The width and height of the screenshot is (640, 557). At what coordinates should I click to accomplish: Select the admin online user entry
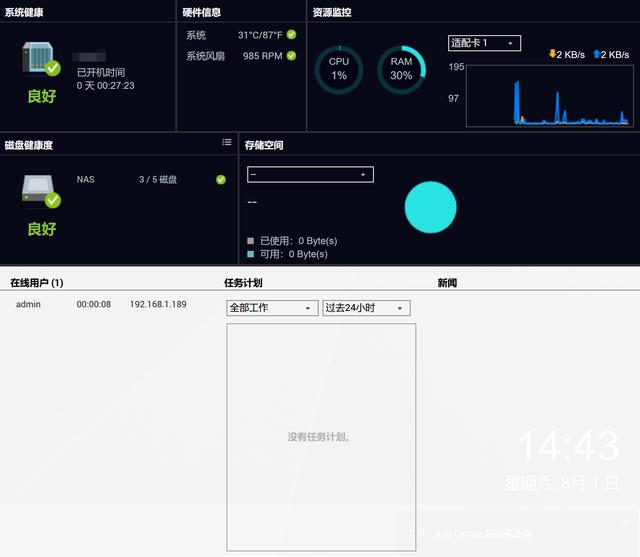click(28, 304)
